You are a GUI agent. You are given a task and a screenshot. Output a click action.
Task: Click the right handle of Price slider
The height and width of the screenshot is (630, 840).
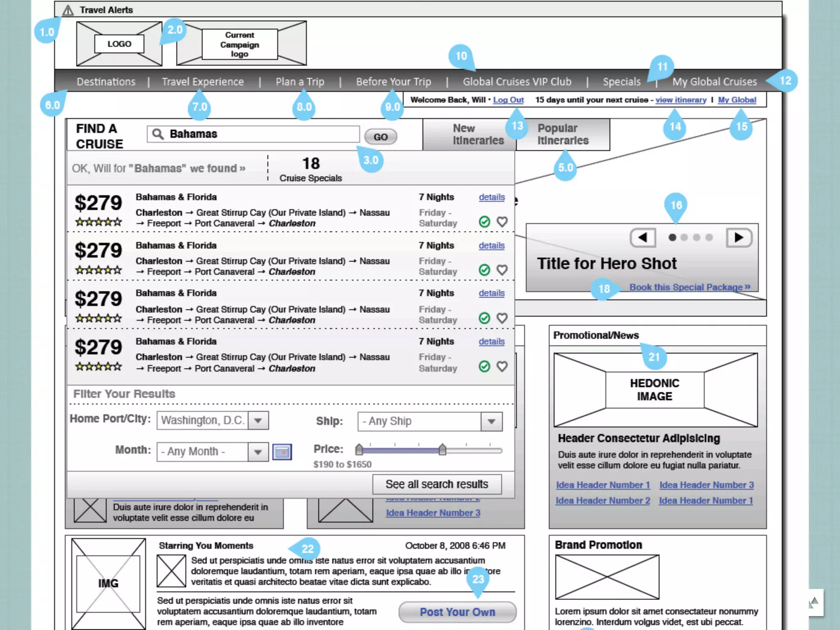tap(442, 450)
